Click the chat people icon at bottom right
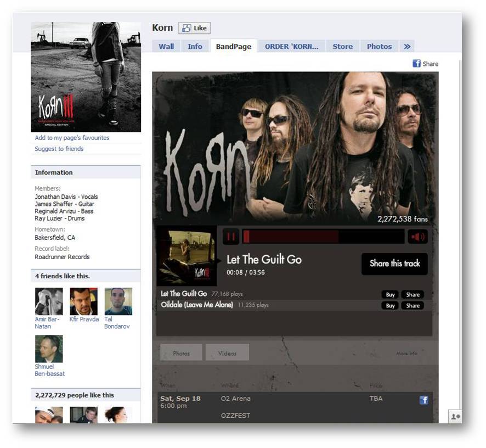This screenshot has width=486, height=448. 455,416
